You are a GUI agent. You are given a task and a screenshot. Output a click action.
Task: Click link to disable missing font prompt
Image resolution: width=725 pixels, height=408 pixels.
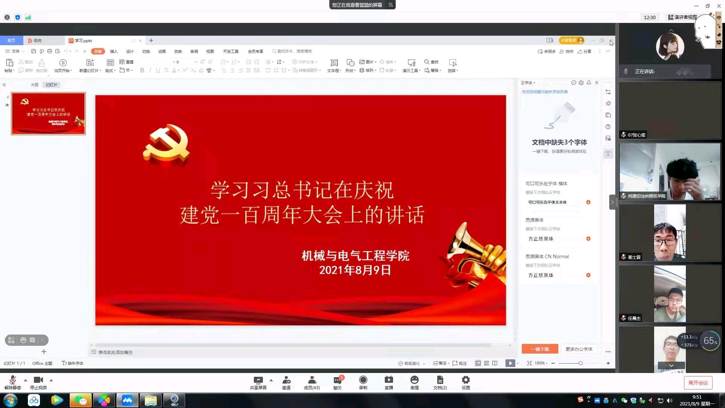545,92
